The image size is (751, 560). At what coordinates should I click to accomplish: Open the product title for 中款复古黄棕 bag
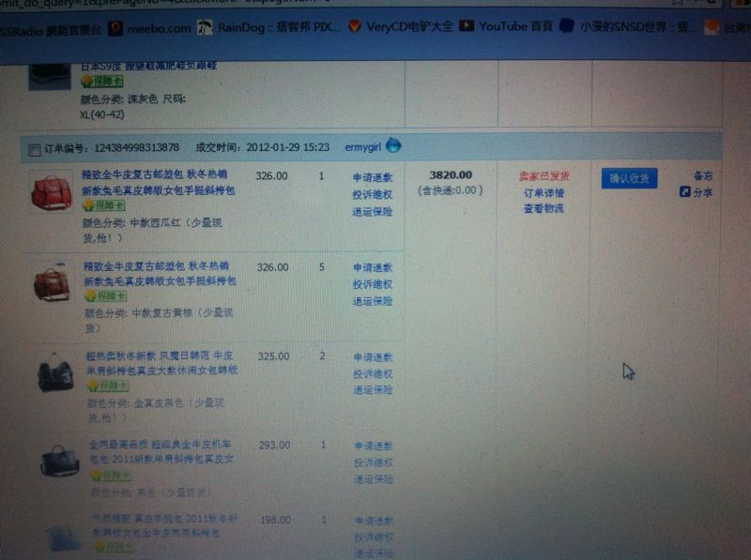pyautogui.click(x=160, y=273)
